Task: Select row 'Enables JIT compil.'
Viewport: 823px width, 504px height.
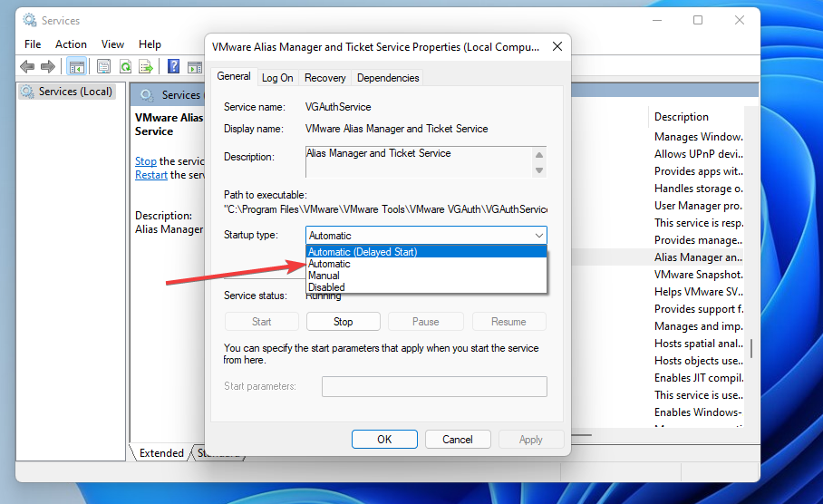Action: point(699,378)
